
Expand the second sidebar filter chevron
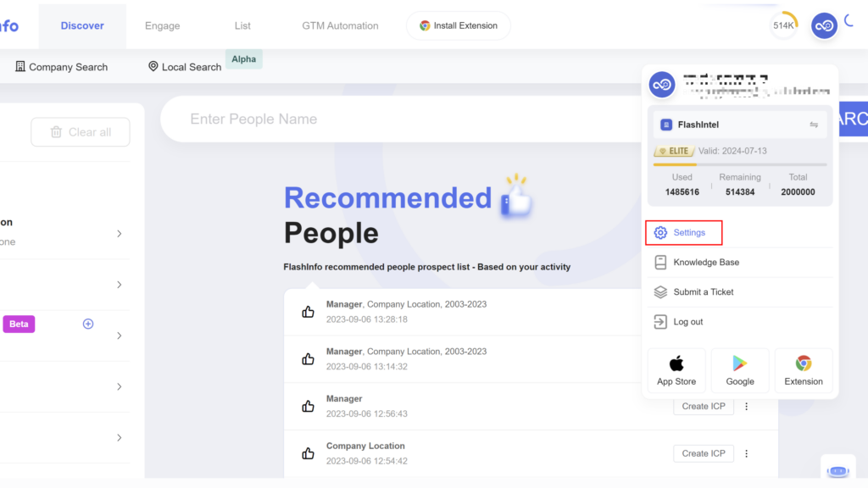119,285
